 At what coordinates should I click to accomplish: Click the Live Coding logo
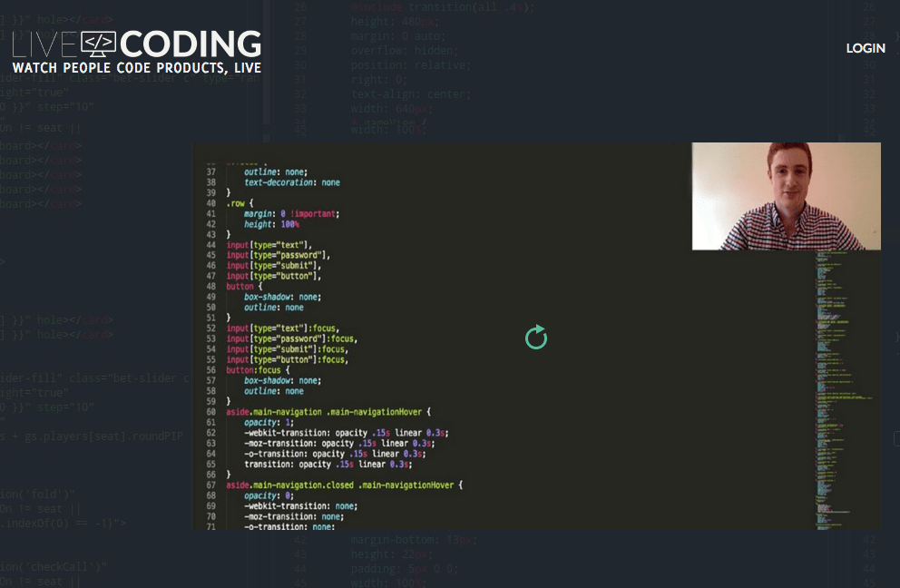pyautogui.click(x=137, y=53)
